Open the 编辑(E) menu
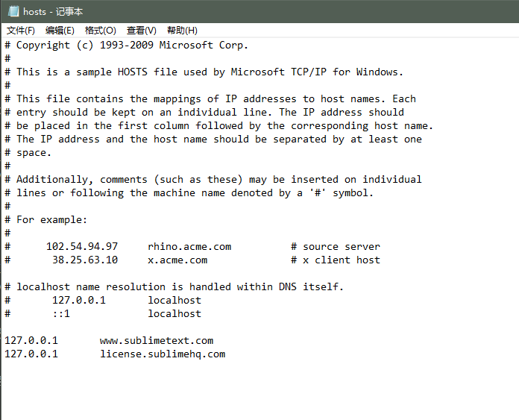519x420 pixels. (x=60, y=31)
